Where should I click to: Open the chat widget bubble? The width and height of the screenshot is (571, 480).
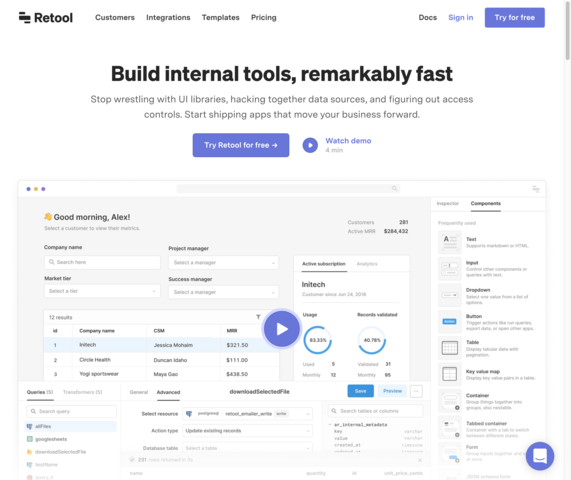[x=540, y=456]
